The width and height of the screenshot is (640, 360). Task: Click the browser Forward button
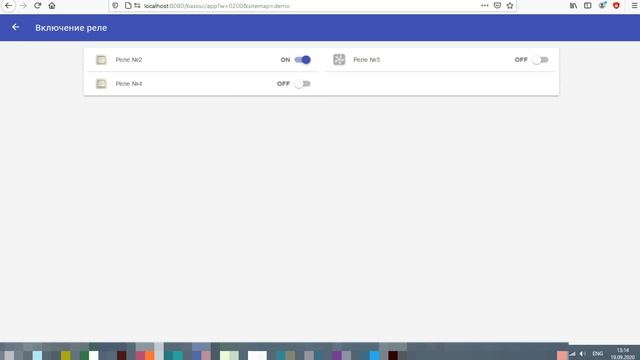tap(23, 6)
